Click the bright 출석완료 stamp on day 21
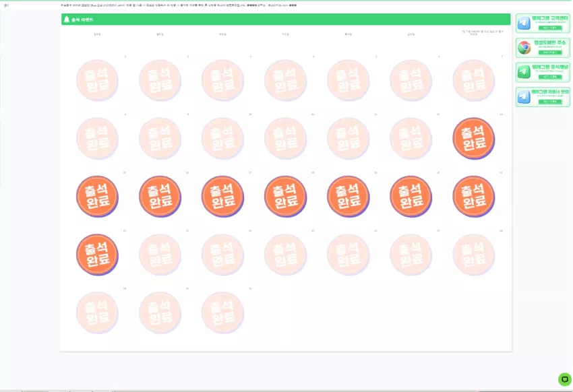The height and width of the screenshot is (392, 573). (474, 197)
